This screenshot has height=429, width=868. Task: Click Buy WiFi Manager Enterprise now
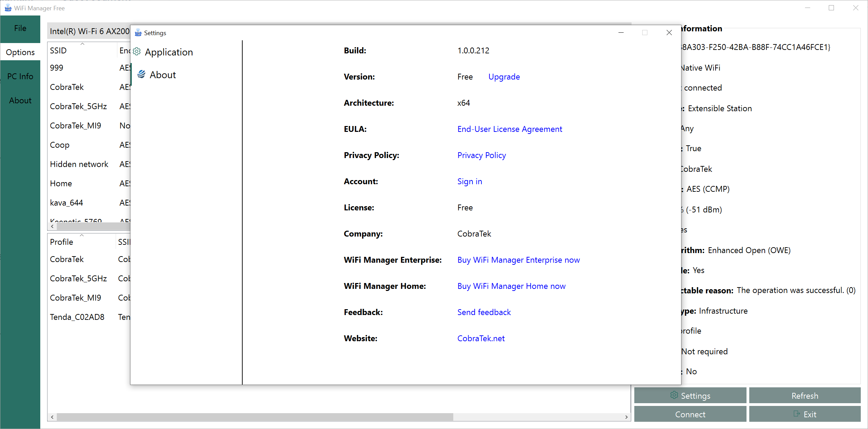519,260
